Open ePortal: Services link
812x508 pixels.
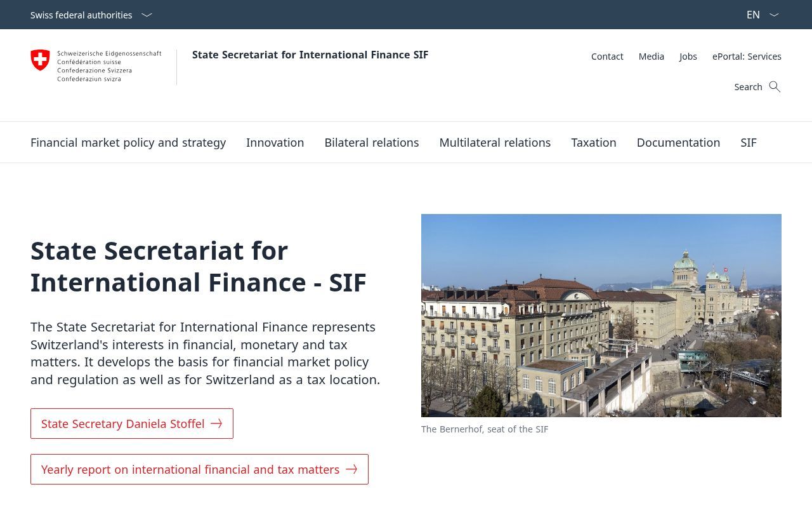click(x=747, y=57)
